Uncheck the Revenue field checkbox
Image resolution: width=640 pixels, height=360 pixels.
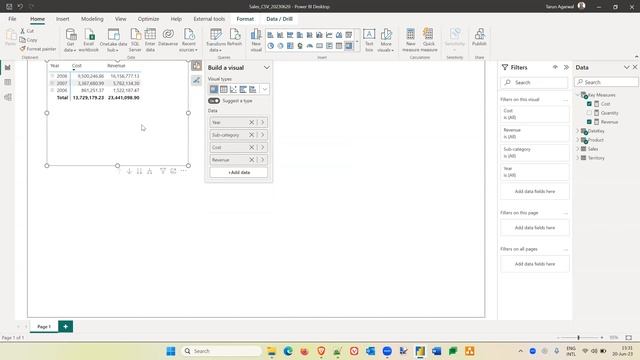click(x=589, y=122)
